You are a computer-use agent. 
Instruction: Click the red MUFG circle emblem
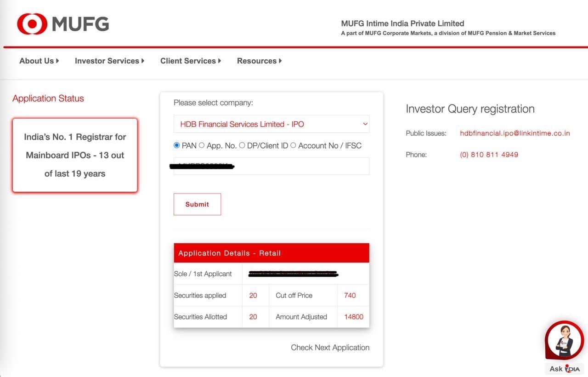click(x=32, y=23)
